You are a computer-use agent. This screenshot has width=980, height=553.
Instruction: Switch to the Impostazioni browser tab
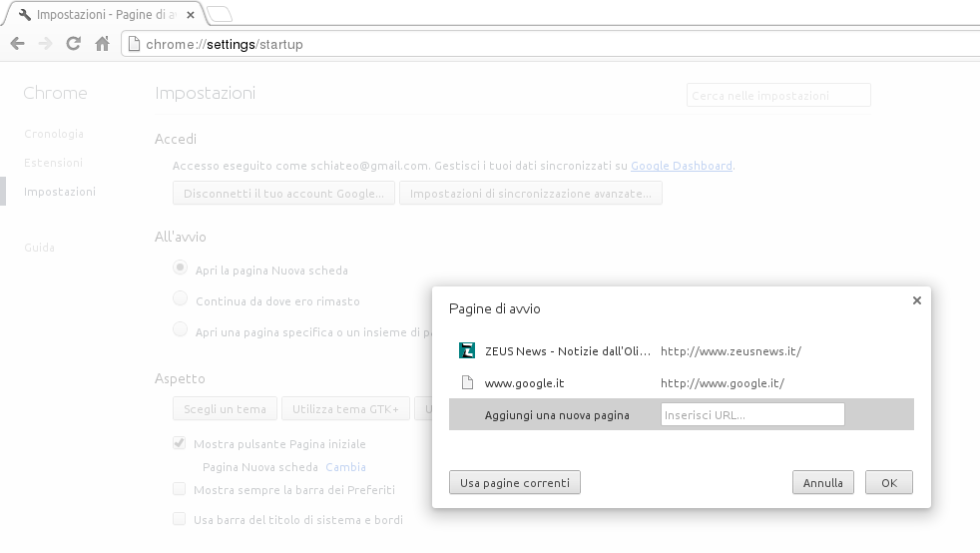pos(103,14)
